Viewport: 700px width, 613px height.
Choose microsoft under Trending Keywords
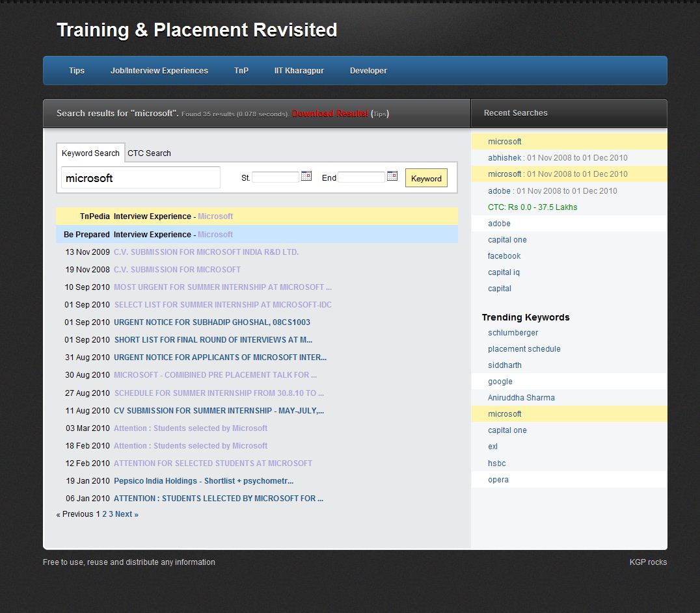504,414
